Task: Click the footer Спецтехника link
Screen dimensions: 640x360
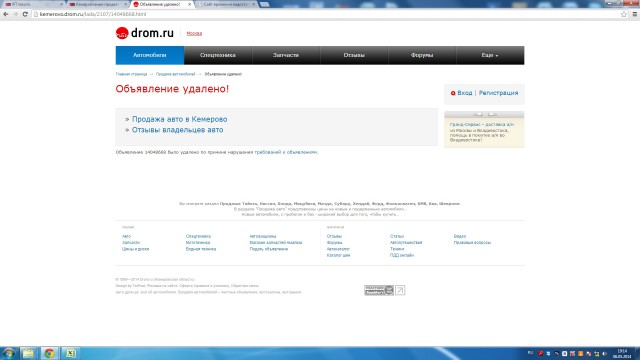Action: pos(198,236)
